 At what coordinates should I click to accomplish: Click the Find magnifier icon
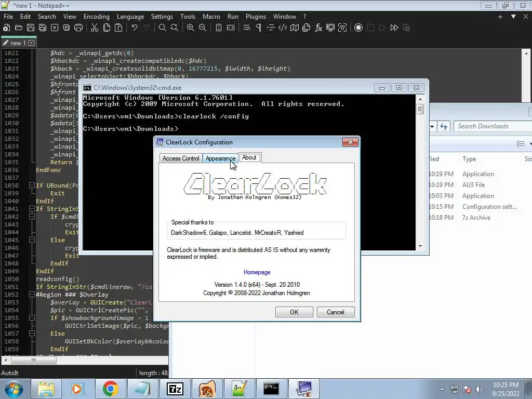(163, 28)
